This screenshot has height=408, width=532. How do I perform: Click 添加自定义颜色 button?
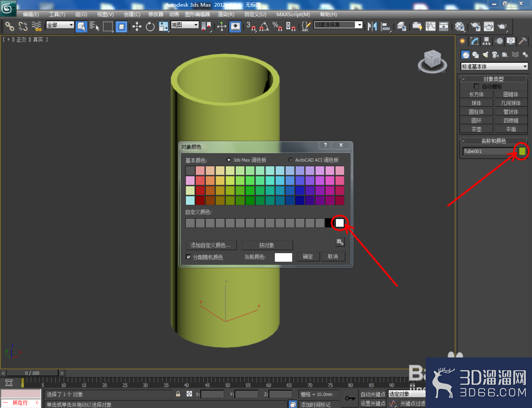click(211, 245)
